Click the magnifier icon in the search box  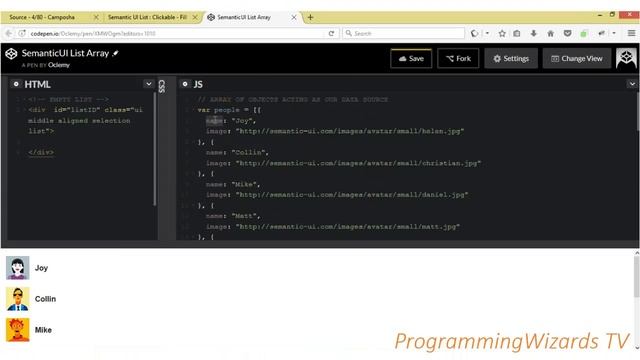(x=349, y=33)
